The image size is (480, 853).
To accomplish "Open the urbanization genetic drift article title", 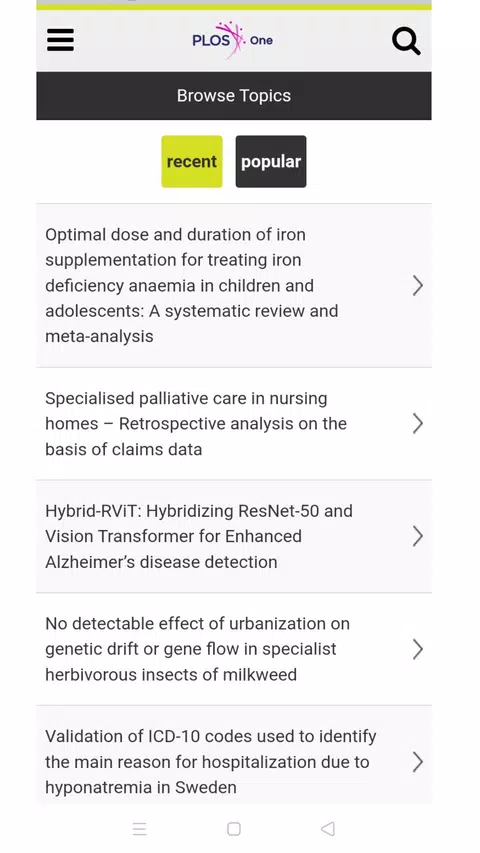I will tap(197, 649).
